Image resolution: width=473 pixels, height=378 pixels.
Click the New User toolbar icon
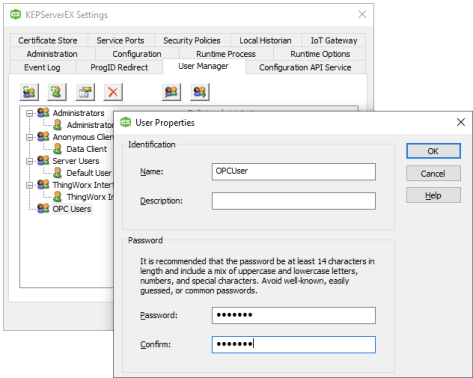pyautogui.click(x=57, y=92)
